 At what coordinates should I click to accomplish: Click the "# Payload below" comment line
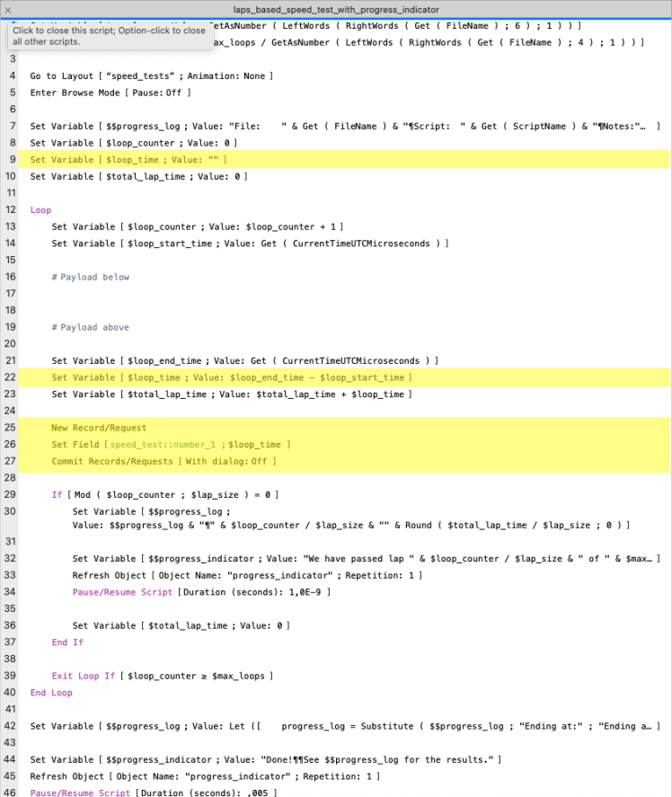tap(90, 277)
